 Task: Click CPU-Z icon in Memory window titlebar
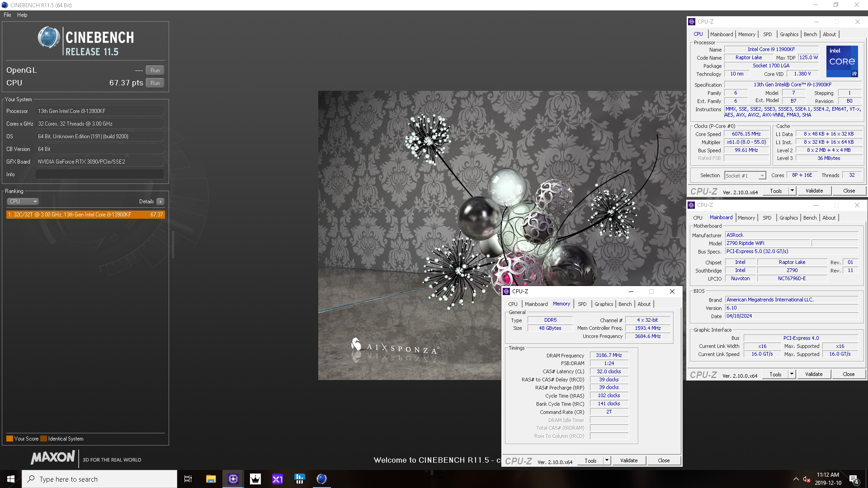click(x=507, y=291)
